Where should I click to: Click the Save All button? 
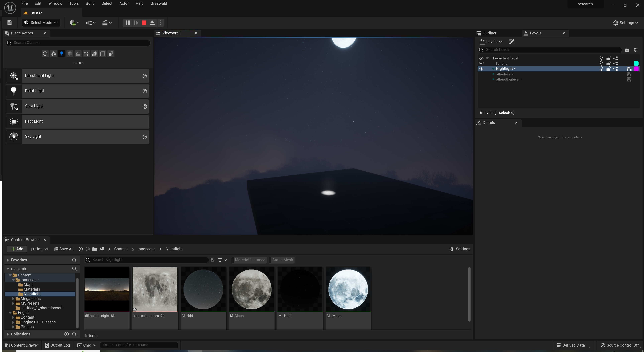tap(64, 249)
